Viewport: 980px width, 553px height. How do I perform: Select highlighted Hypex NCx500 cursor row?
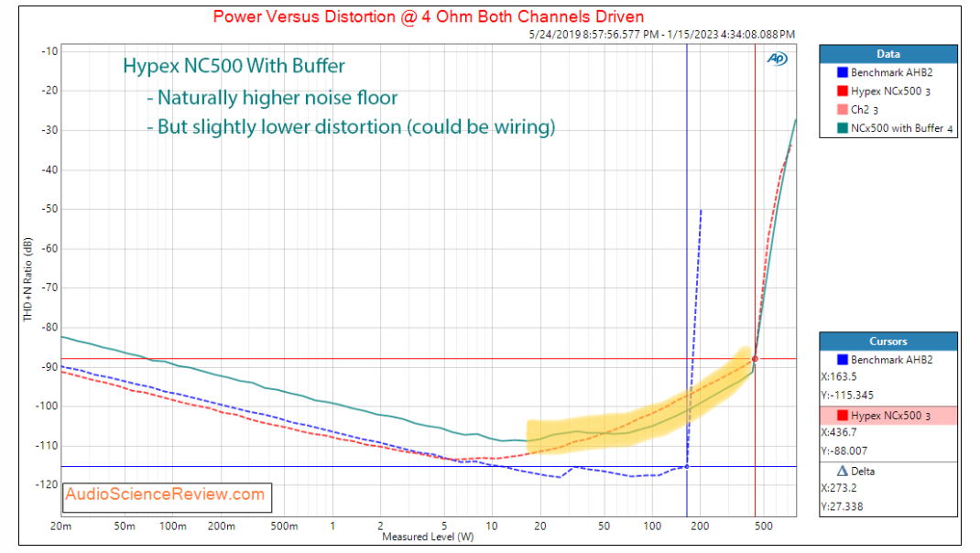[x=888, y=417]
